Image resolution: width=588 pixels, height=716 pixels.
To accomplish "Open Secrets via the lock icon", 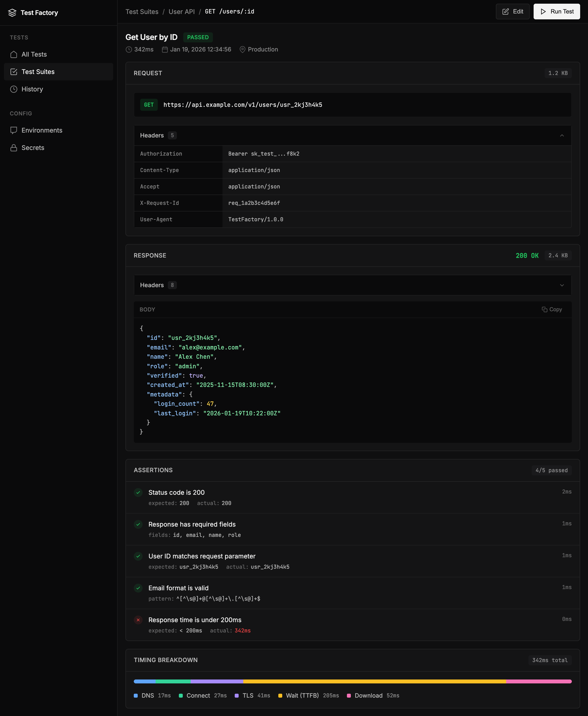I will [13, 148].
